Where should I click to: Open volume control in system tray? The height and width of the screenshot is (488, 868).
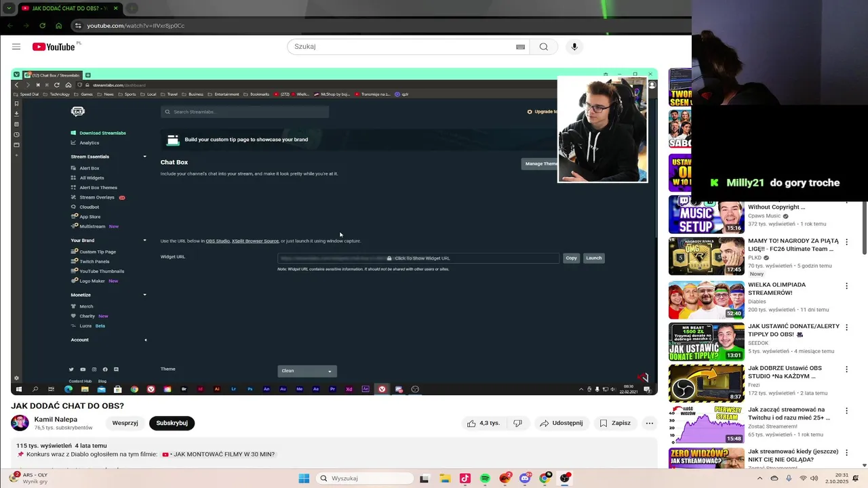[x=814, y=479]
